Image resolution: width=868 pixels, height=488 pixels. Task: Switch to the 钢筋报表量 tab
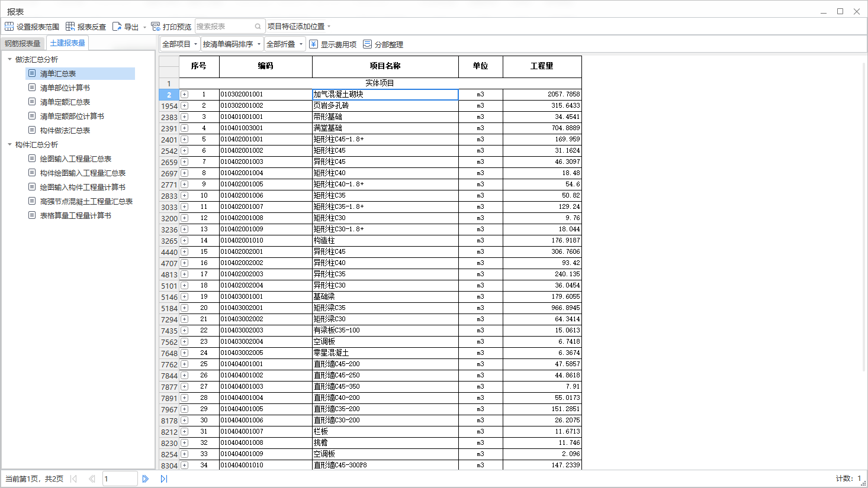click(x=22, y=43)
